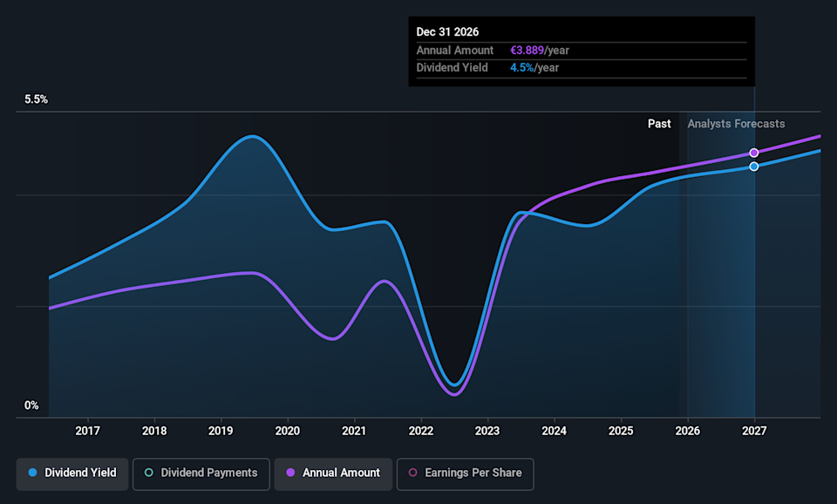Click the 4.5%/year yield value in tooltip
837x504 pixels.
point(534,68)
